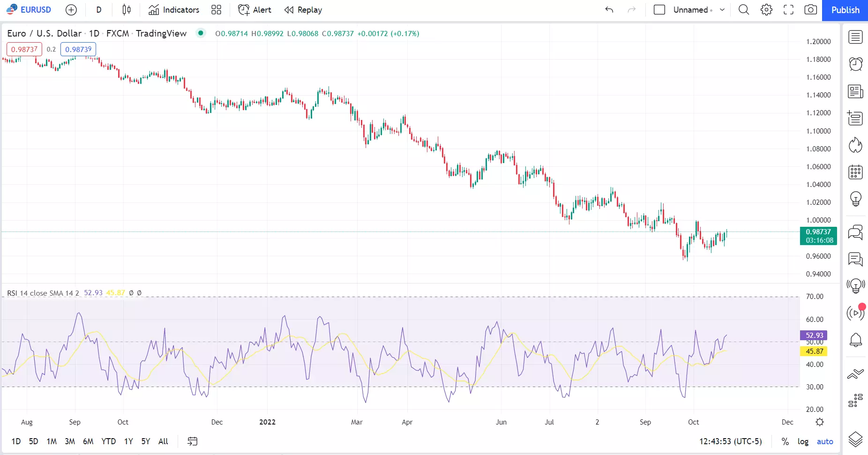The image size is (868, 455).
Task: Open Object Tree layers icon
Action: pyautogui.click(x=855, y=440)
